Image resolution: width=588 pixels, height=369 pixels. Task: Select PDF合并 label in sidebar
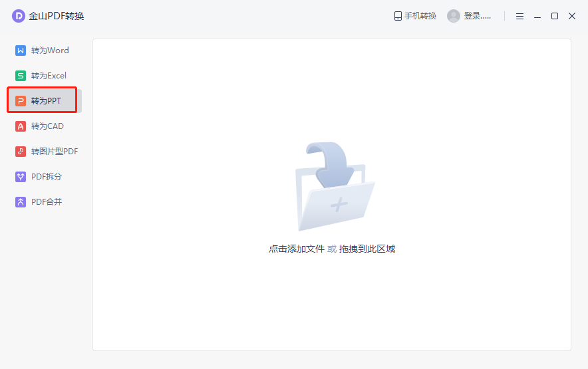47,202
